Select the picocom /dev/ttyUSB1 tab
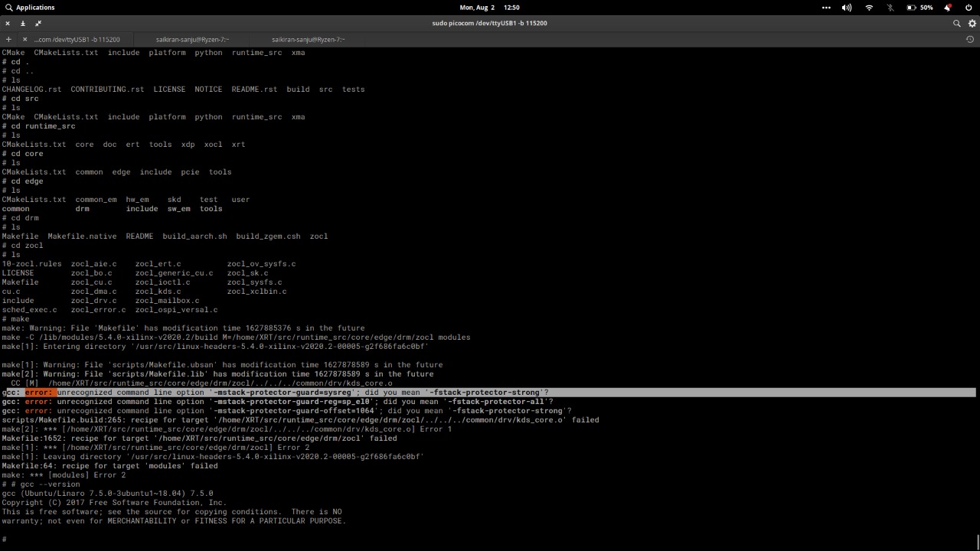 point(77,39)
